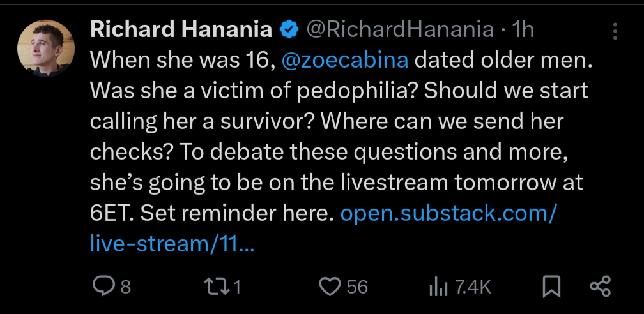The width and height of the screenshot is (644, 314).
Task: Bookmark this tweet
Action: pyautogui.click(x=550, y=287)
